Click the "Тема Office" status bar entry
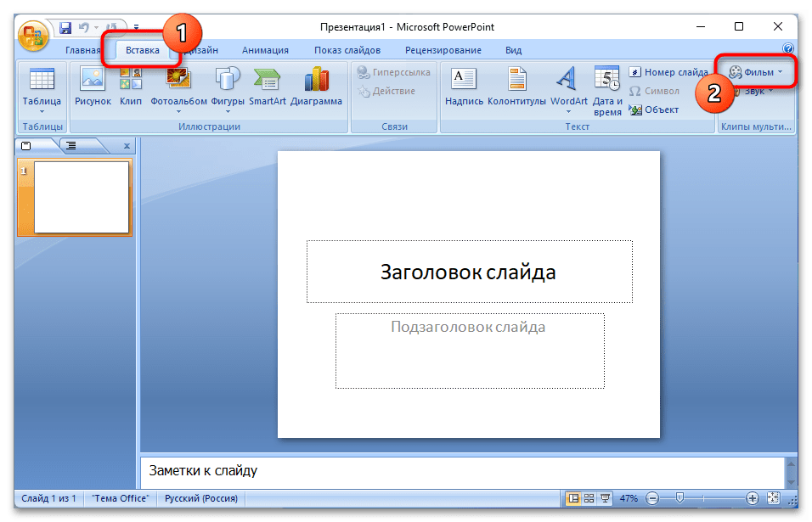 coord(120,498)
